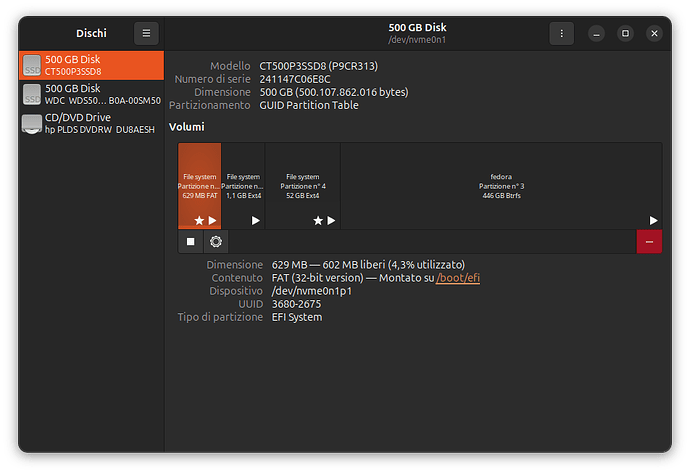This screenshot has height=472, width=690.
Task: Delete selected partition with red minus button
Action: tap(649, 241)
